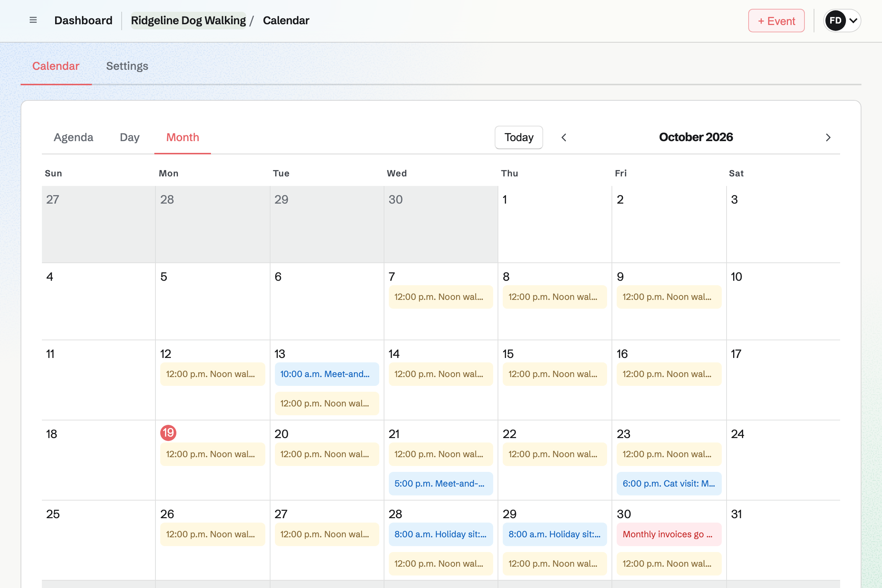Viewport: 882px width, 588px height.
Task: Open the FD user account dropdown
Action: coord(842,21)
